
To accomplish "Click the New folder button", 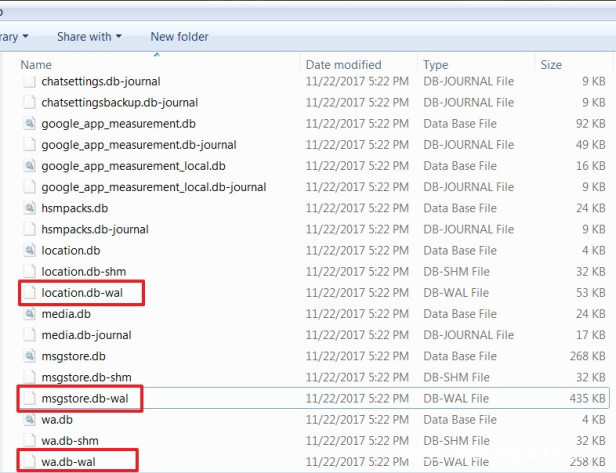I will point(179,37).
